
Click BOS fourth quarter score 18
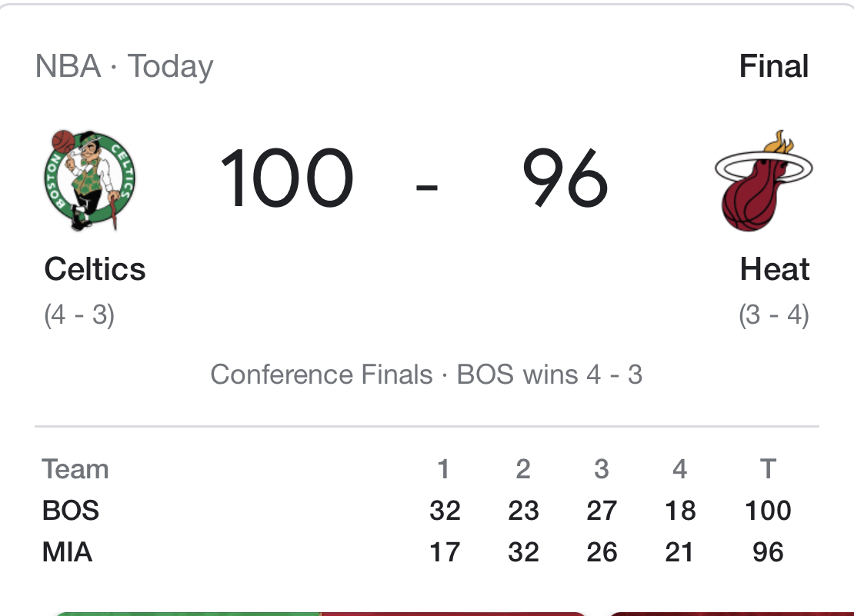click(680, 511)
